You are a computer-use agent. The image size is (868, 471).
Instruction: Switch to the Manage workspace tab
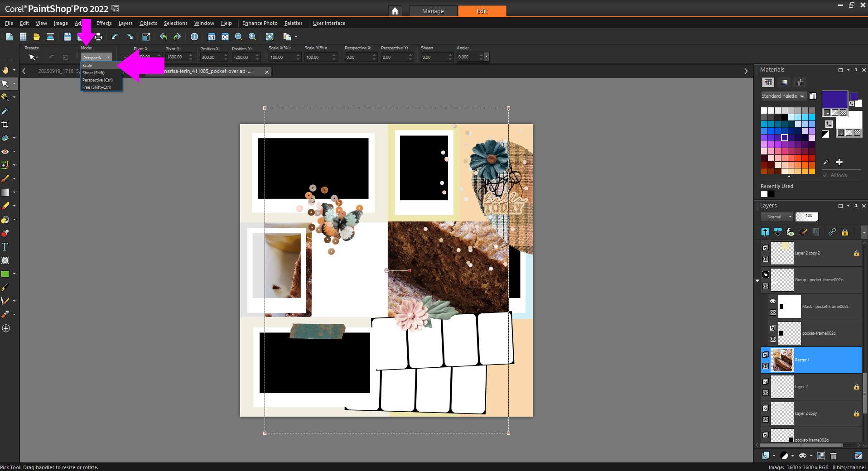pyautogui.click(x=433, y=11)
